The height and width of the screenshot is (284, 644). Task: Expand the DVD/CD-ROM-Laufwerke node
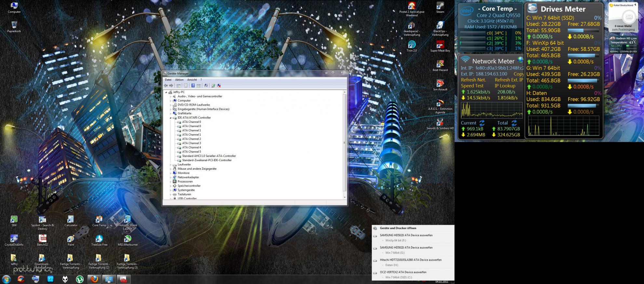tap(170, 105)
